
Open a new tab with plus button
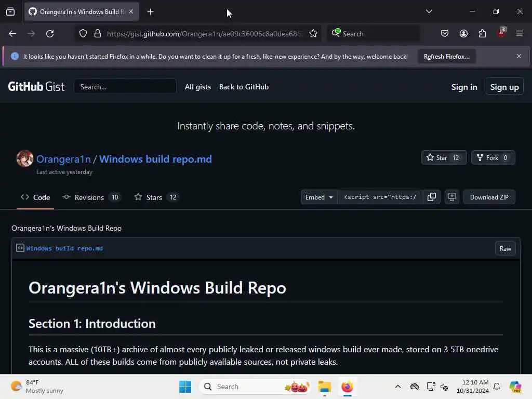click(x=150, y=12)
